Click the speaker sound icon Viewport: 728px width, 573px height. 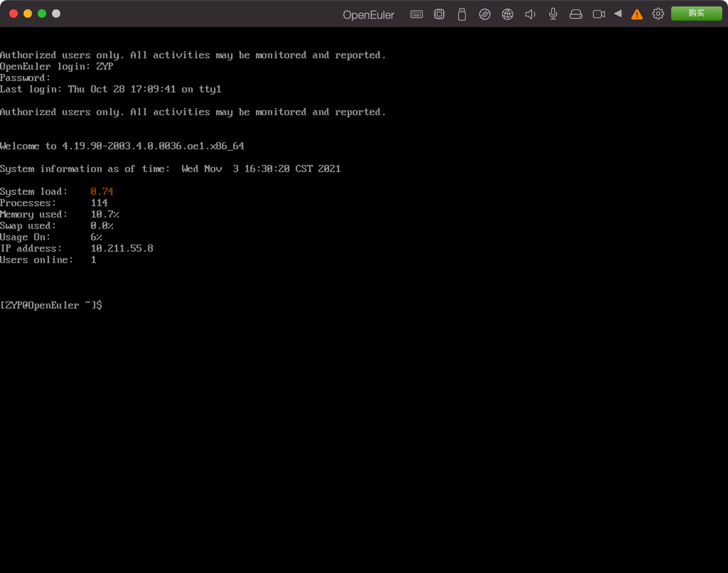tap(530, 14)
